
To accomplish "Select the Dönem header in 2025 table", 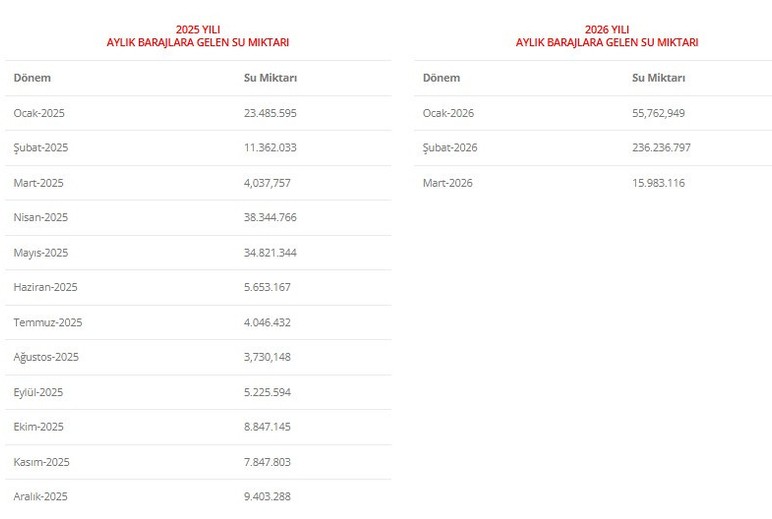I will coord(32,78).
